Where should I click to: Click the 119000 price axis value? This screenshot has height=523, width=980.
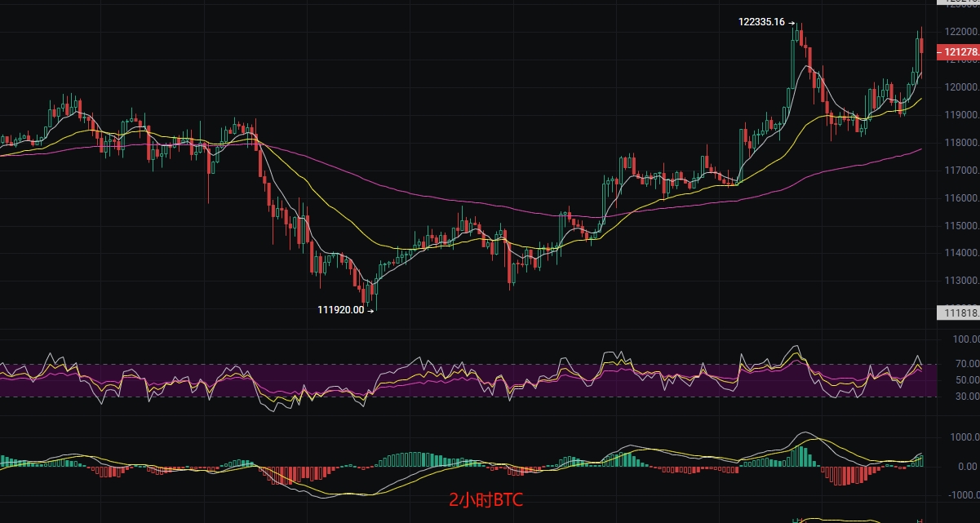(962, 115)
